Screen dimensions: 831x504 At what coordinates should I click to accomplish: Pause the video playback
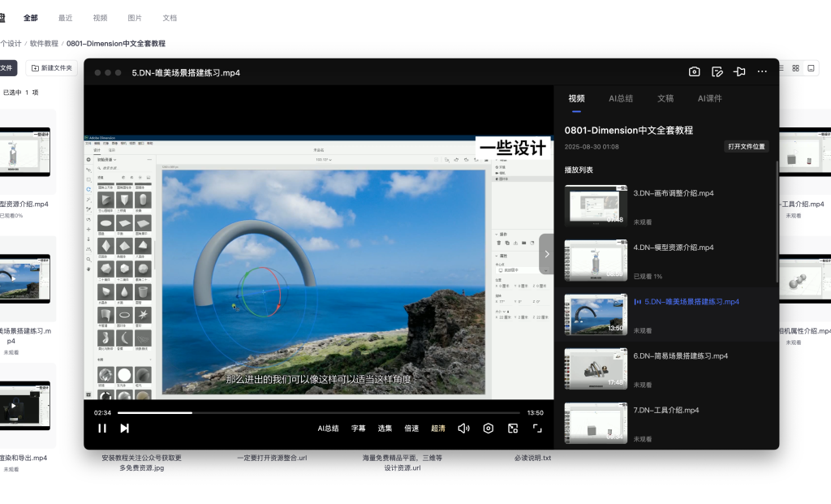click(102, 429)
